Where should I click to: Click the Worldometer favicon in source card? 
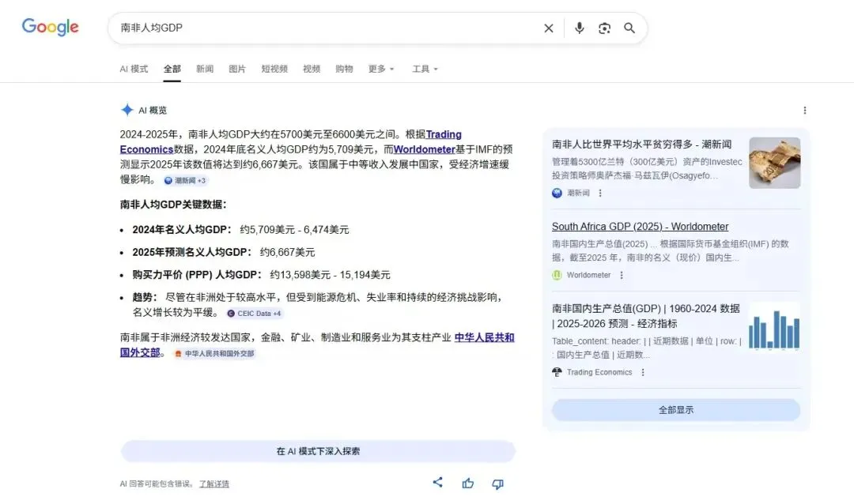point(557,275)
